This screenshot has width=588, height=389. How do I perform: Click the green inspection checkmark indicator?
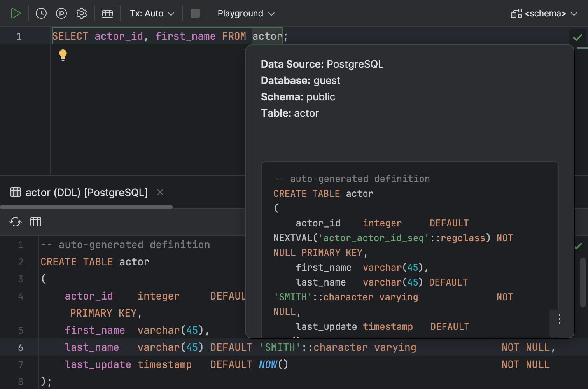click(x=577, y=37)
